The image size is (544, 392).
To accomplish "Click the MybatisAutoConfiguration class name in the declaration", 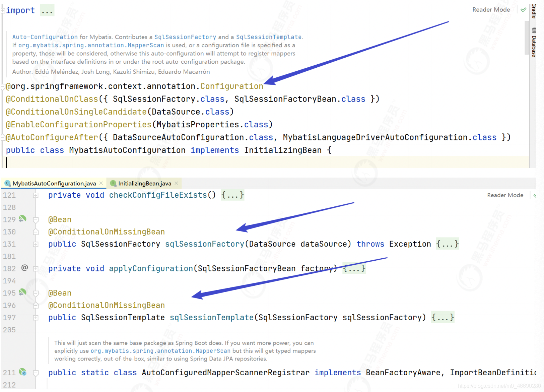I will pos(127,150).
